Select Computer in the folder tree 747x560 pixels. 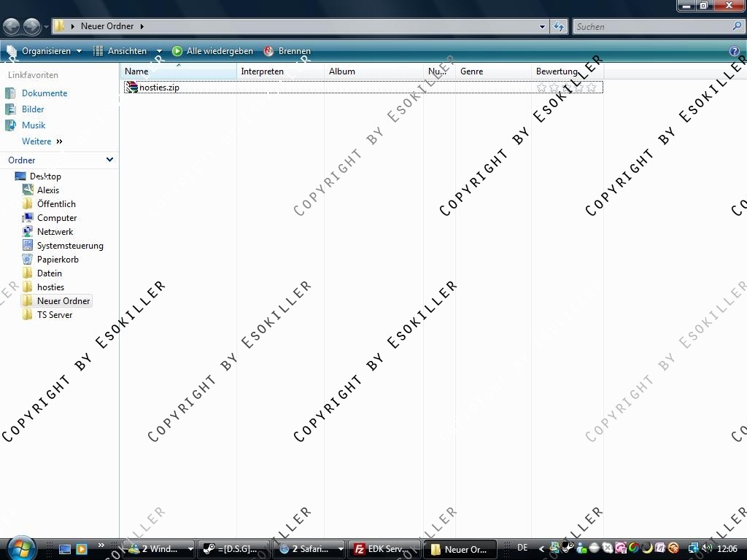[x=57, y=217]
